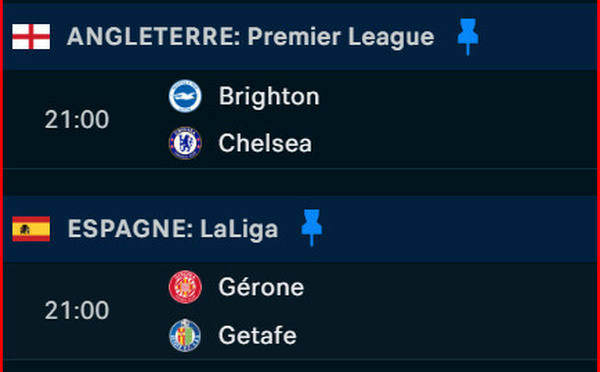This screenshot has height=372, width=600.
Task: Open the Brighton–Chelsea match row
Action: click(x=300, y=119)
